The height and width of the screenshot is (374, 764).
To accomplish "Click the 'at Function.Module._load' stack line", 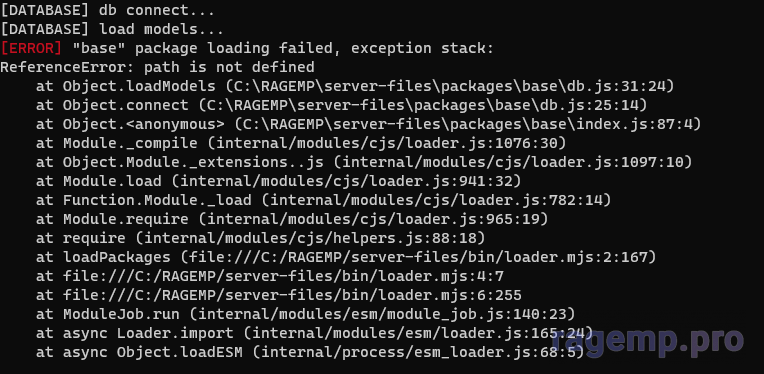I will 324,200.
